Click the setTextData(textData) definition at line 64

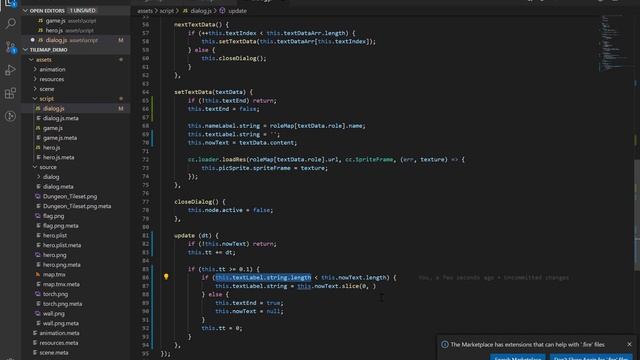coord(213,92)
